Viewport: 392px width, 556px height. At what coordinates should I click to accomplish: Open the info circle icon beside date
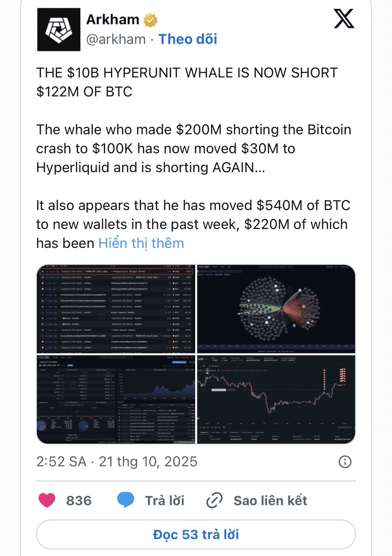pyautogui.click(x=345, y=462)
